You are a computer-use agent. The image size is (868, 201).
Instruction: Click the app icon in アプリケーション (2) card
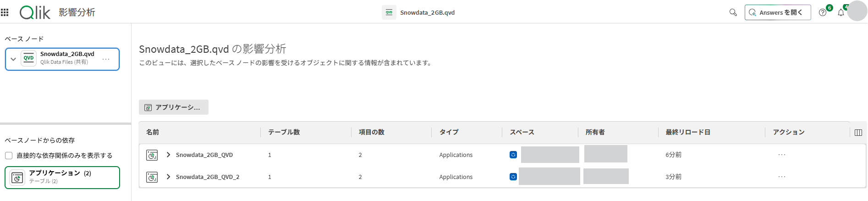tap(17, 178)
